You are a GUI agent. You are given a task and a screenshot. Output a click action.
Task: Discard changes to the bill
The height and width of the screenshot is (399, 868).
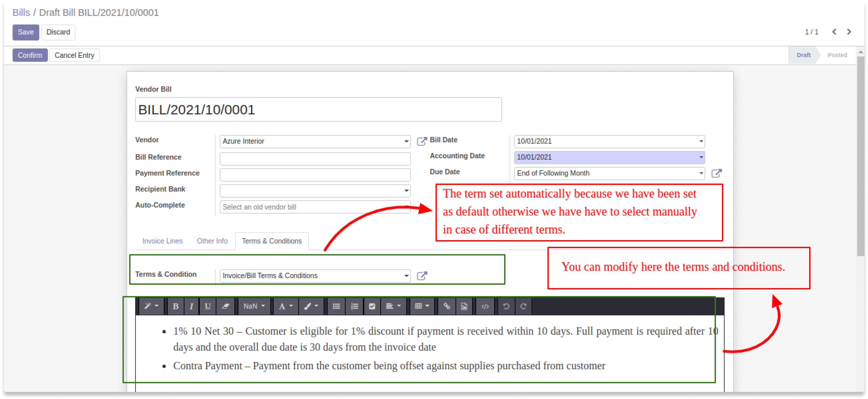click(58, 32)
